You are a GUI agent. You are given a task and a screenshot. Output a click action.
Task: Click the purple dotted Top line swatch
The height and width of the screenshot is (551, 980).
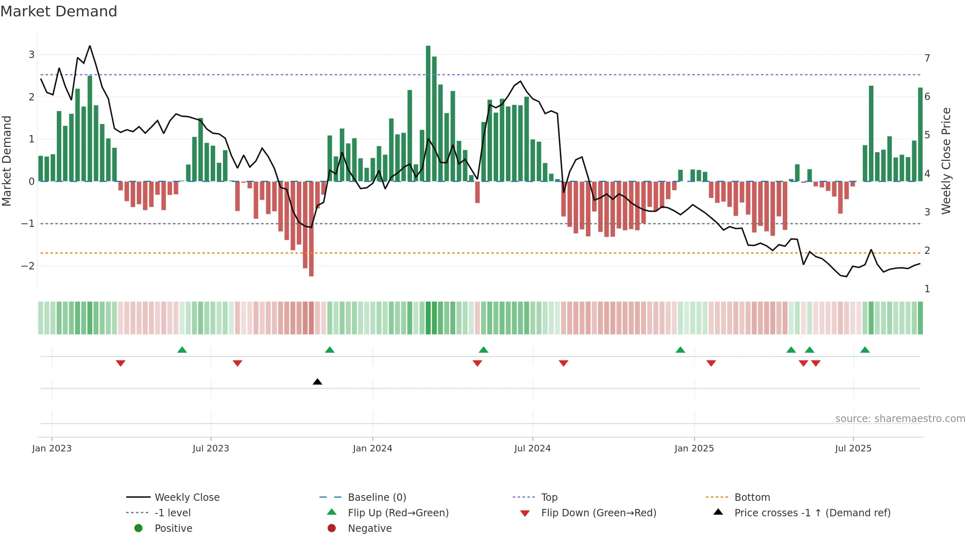click(x=524, y=497)
